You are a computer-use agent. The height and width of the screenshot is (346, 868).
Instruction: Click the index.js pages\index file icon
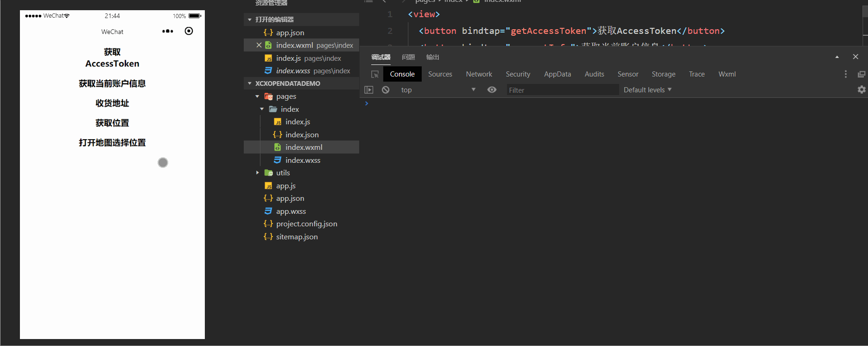268,58
